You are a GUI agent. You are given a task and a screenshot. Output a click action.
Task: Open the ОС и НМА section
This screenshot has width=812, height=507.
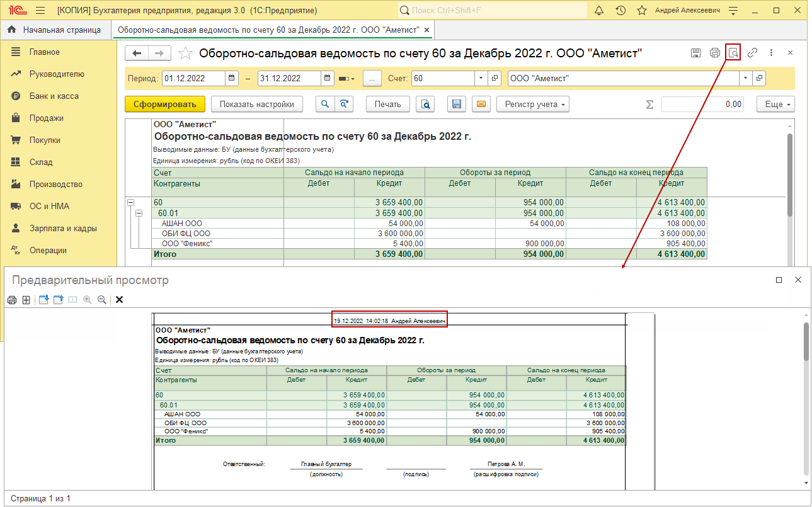tap(49, 206)
